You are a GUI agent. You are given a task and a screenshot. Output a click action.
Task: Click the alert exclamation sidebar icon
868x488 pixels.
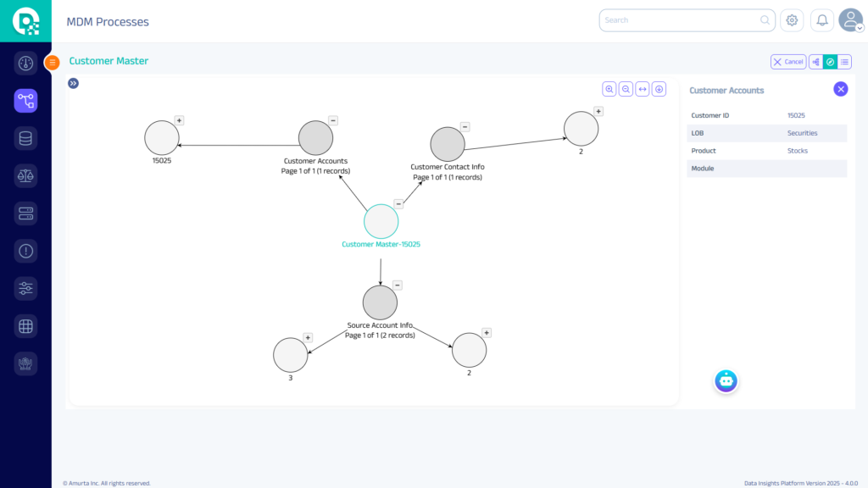25,251
